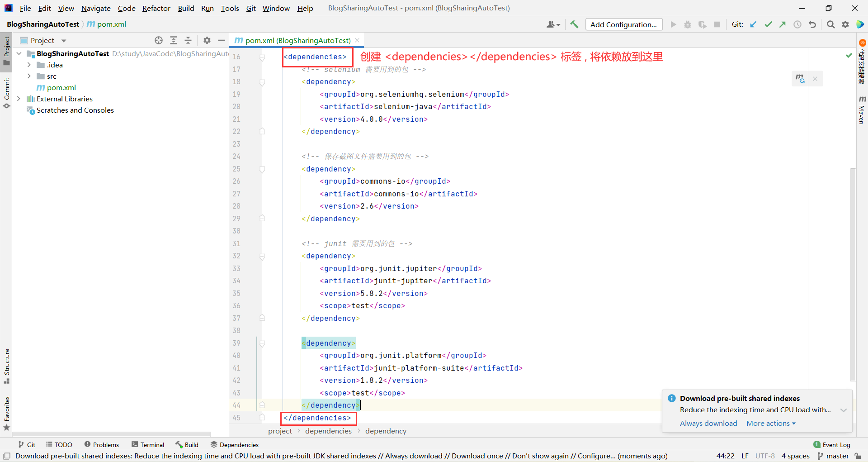Open the Git menu
868x462 pixels.
(x=251, y=8)
